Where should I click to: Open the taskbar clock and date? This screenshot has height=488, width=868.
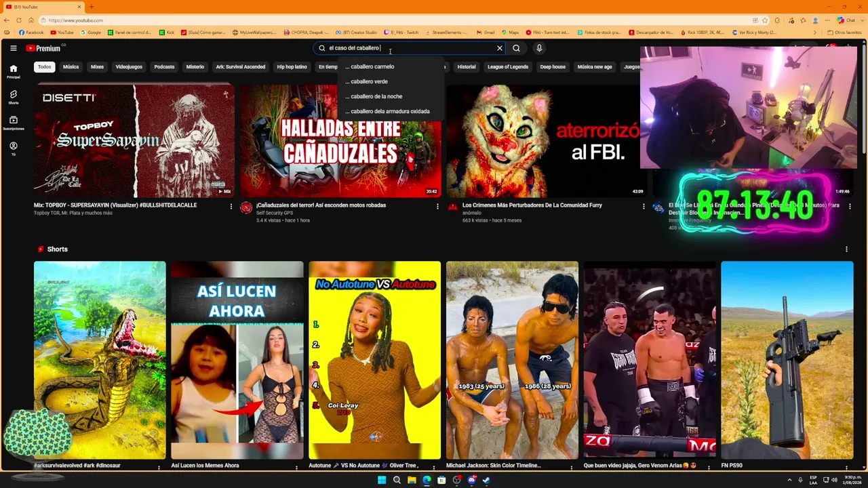point(852,480)
